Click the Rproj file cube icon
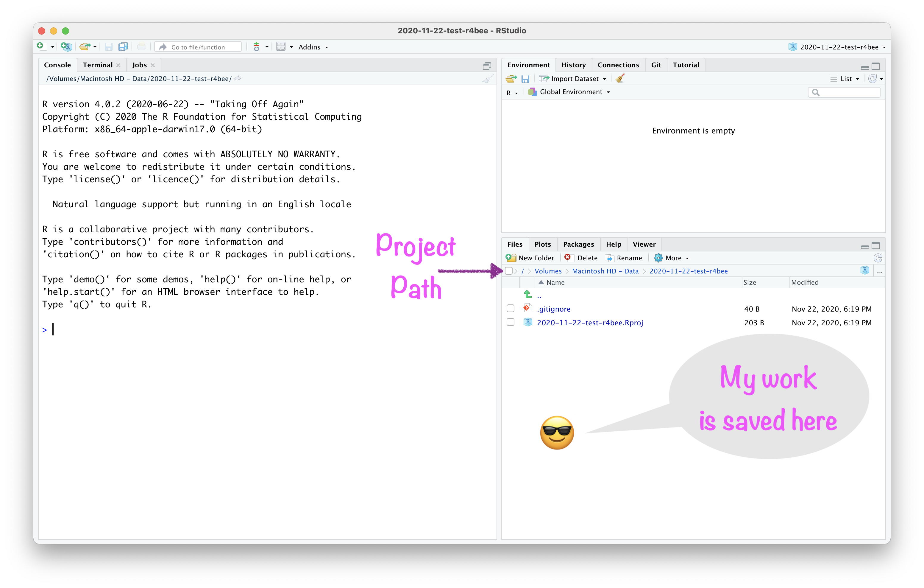The height and width of the screenshot is (588, 924). click(x=527, y=322)
